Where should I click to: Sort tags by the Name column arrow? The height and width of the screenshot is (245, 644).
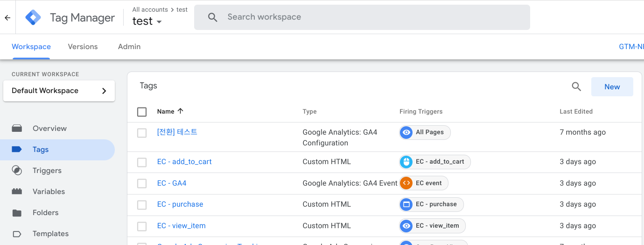point(181,111)
